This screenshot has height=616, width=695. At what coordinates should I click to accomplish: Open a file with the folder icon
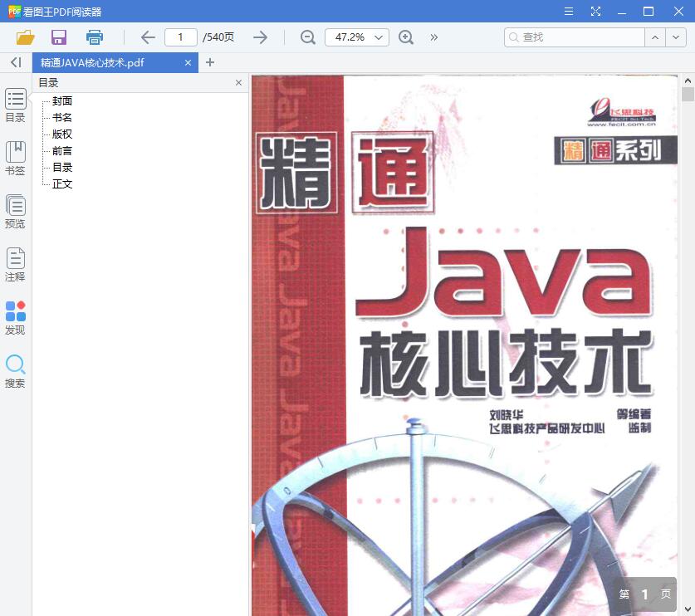[25, 37]
